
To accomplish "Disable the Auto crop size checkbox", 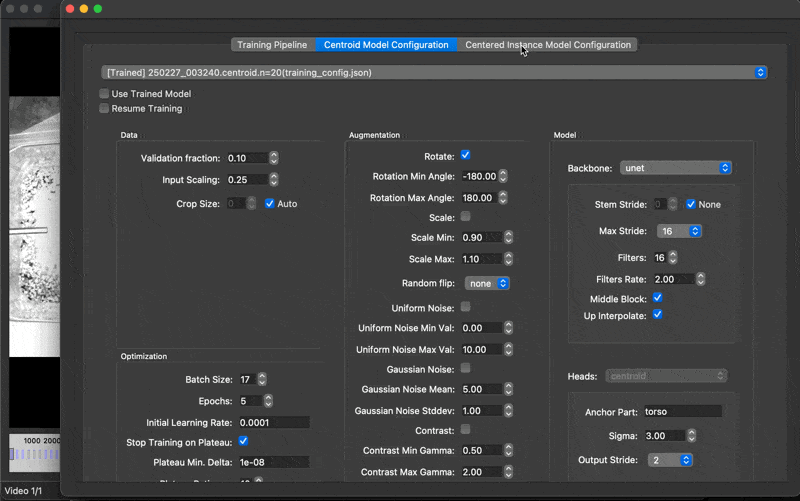I will click(270, 204).
